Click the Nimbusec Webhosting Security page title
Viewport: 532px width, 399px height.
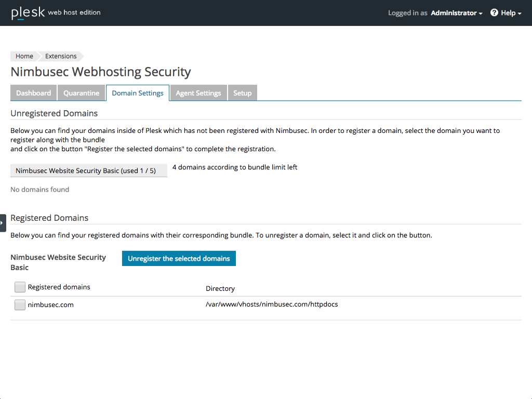pyautogui.click(x=101, y=72)
